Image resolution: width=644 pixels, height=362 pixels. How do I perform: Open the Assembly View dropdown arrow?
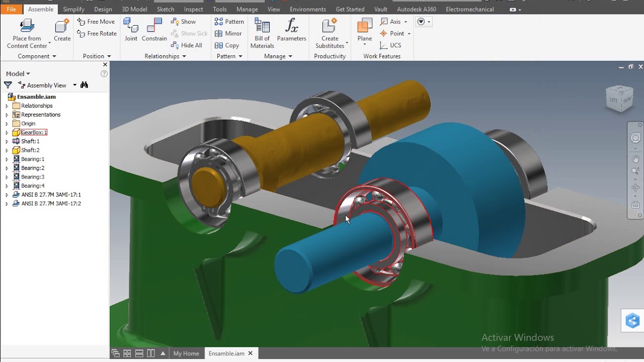pyautogui.click(x=74, y=85)
